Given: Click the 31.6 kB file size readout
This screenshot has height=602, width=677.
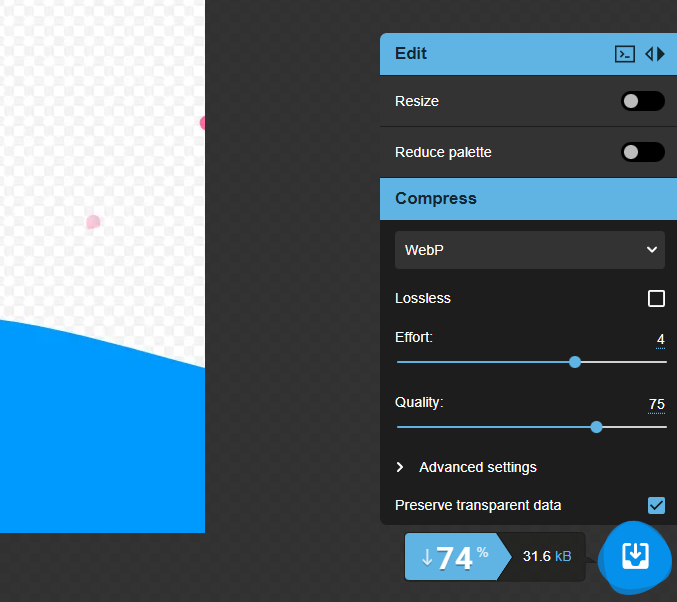Looking at the screenshot, I should click(546, 556).
